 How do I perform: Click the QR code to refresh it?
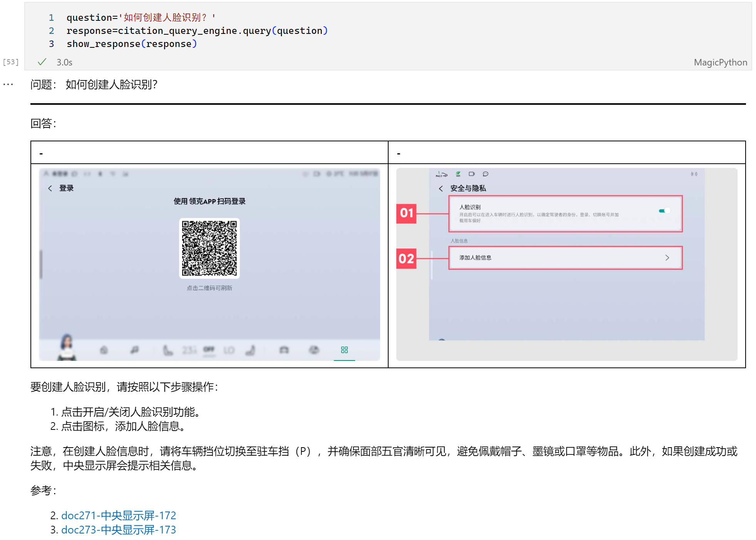pyautogui.click(x=210, y=247)
